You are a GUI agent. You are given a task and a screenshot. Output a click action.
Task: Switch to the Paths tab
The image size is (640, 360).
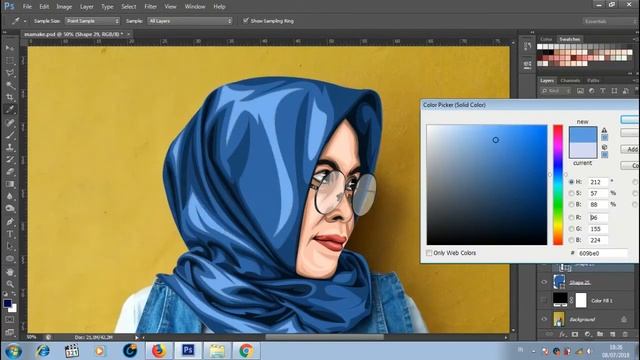click(x=593, y=80)
